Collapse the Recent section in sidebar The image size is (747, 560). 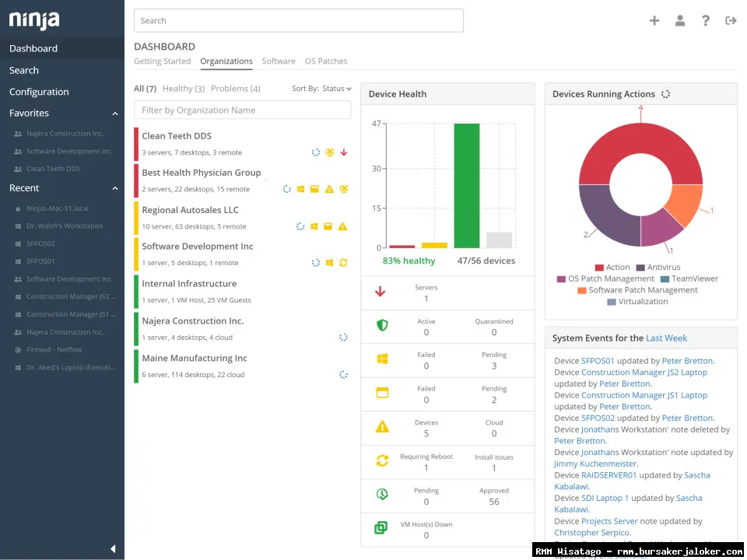[115, 188]
